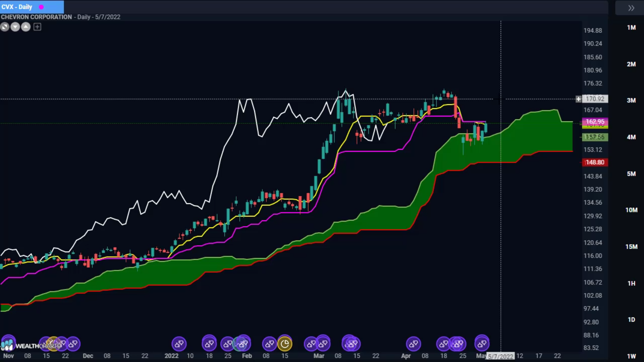
Task: Open the thumbs rating marker just after the 2022 label
Action: tap(179, 344)
